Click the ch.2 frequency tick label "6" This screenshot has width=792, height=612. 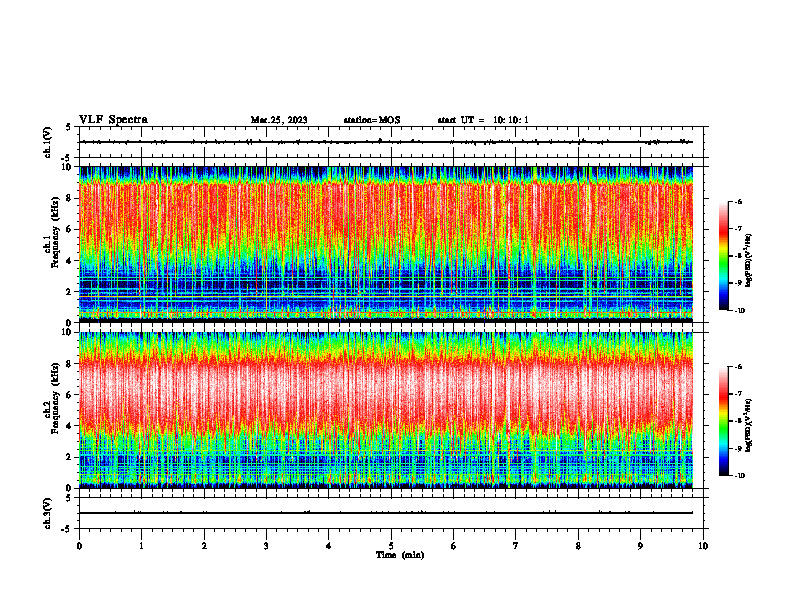[x=70, y=395]
